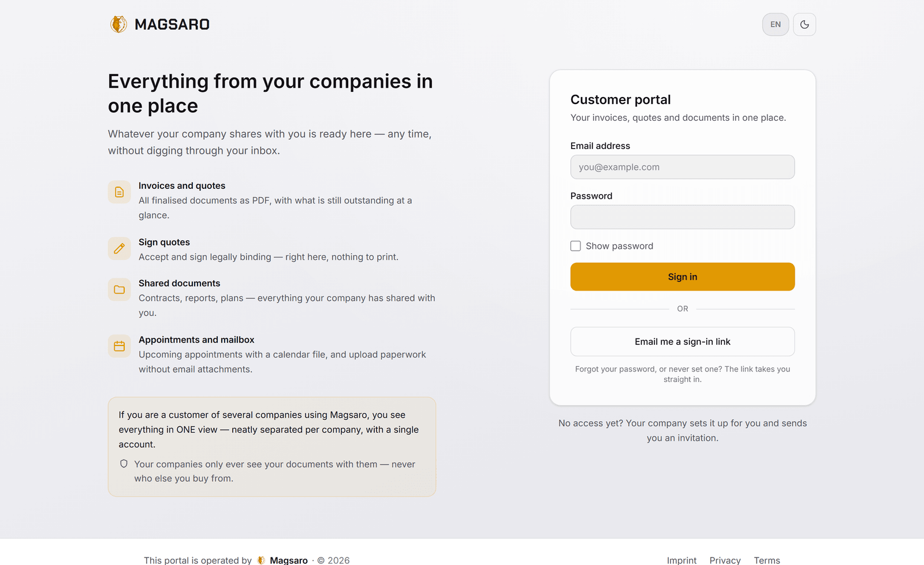This screenshot has width=924, height=565.
Task: Click the Invoices and quotes document icon
Action: coord(120,192)
